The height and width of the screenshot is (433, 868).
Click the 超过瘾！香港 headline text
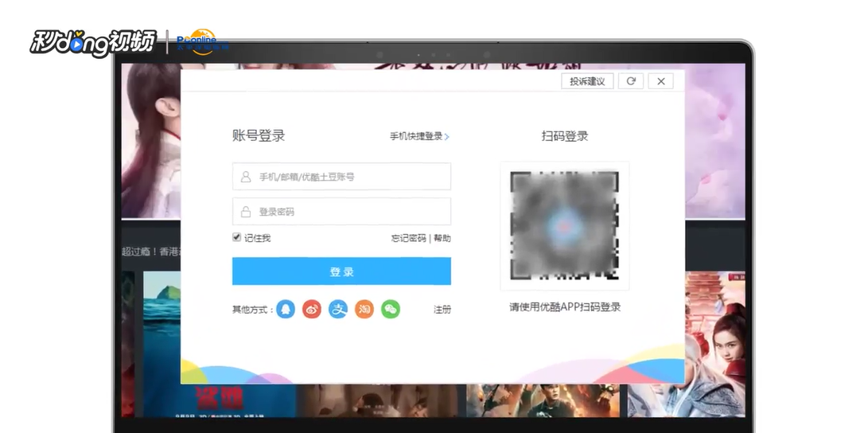click(x=151, y=252)
